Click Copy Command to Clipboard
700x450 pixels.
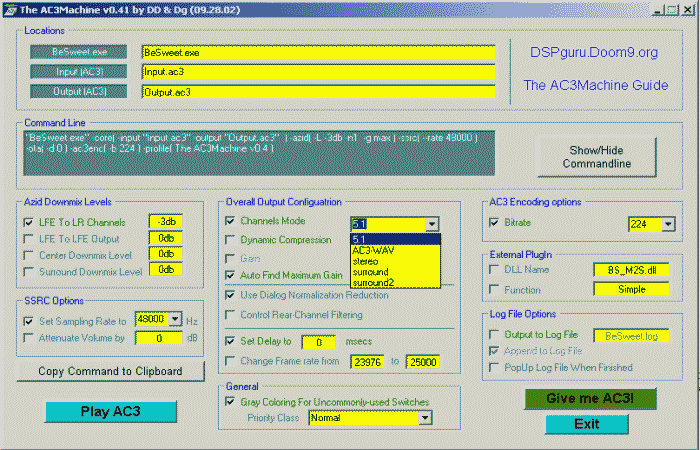[x=110, y=371]
